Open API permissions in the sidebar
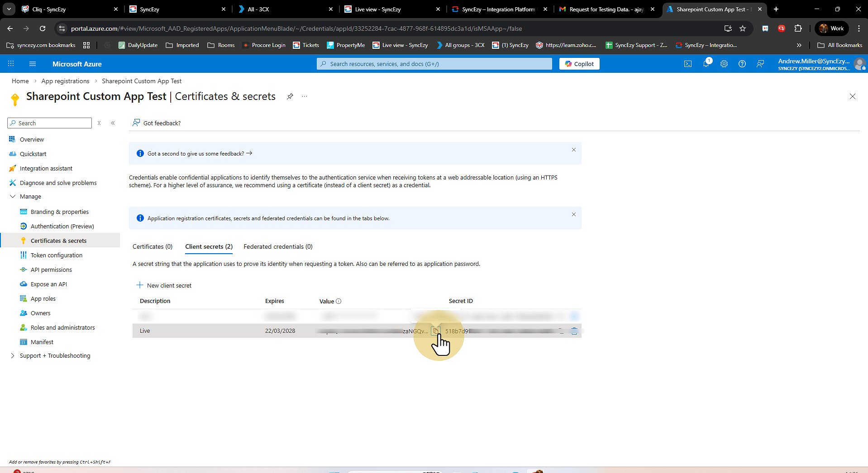 coord(51,270)
